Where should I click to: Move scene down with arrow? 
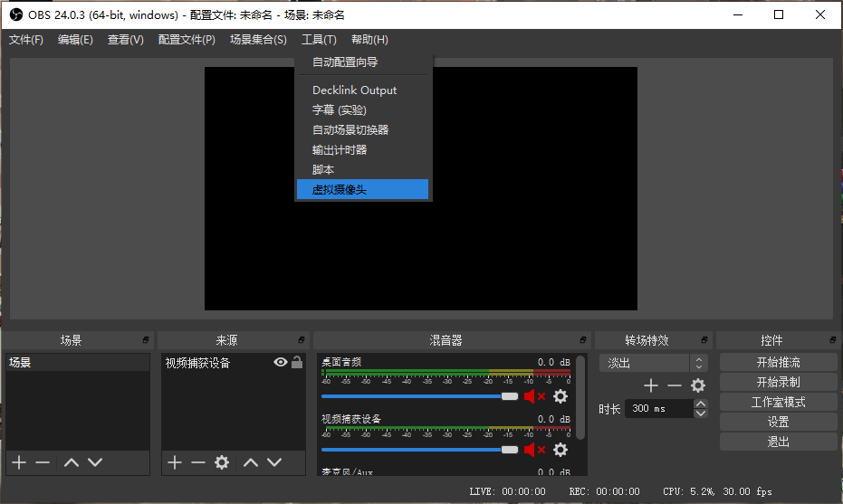tap(95, 462)
